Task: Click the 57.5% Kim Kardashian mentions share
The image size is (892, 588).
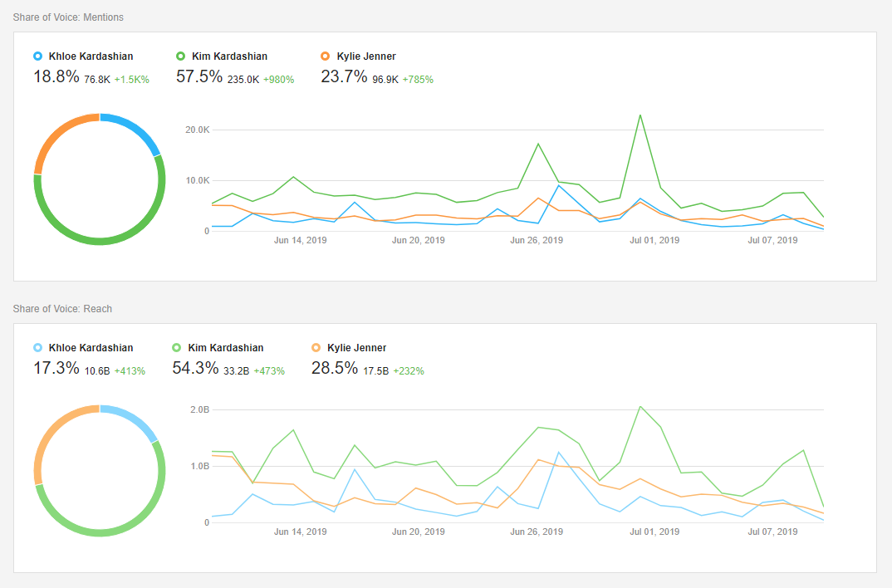Action: [199, 76]
